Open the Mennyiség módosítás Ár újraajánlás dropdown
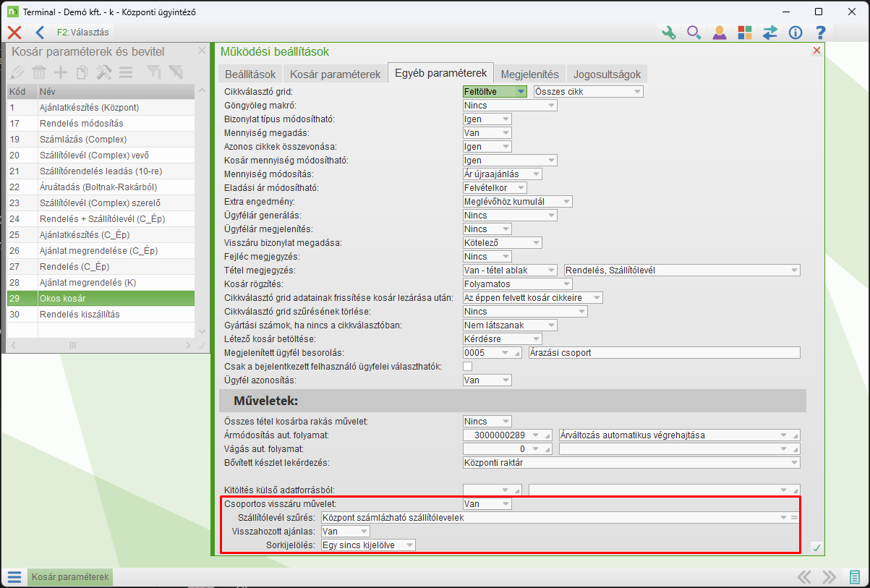870x588 pixels. point(502,174)
